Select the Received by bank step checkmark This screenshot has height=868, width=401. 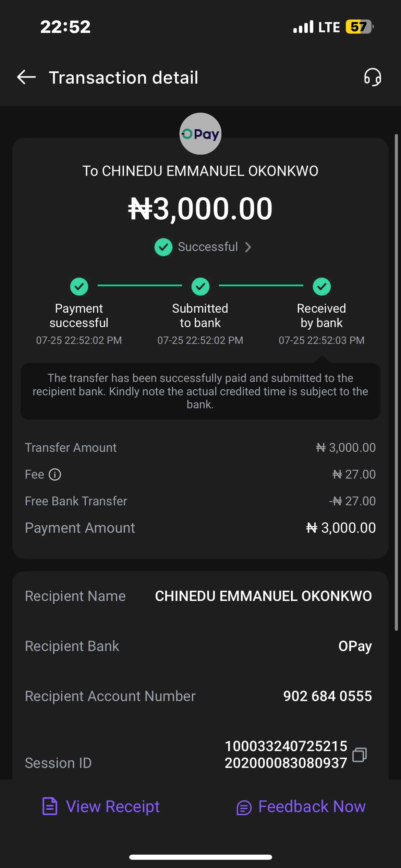tap(322, 286)
